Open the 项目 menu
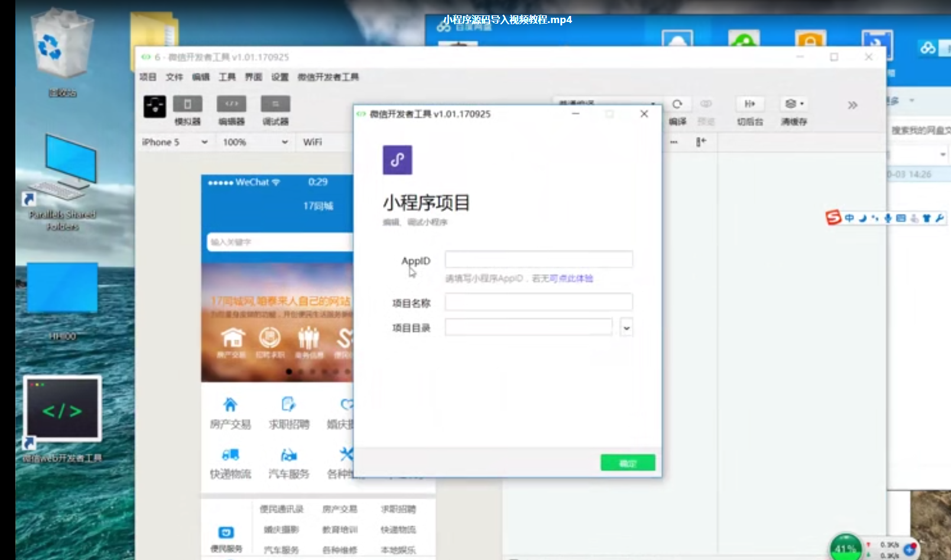The width and height of the screenshot is (951, 560). [x=148, y=77]
